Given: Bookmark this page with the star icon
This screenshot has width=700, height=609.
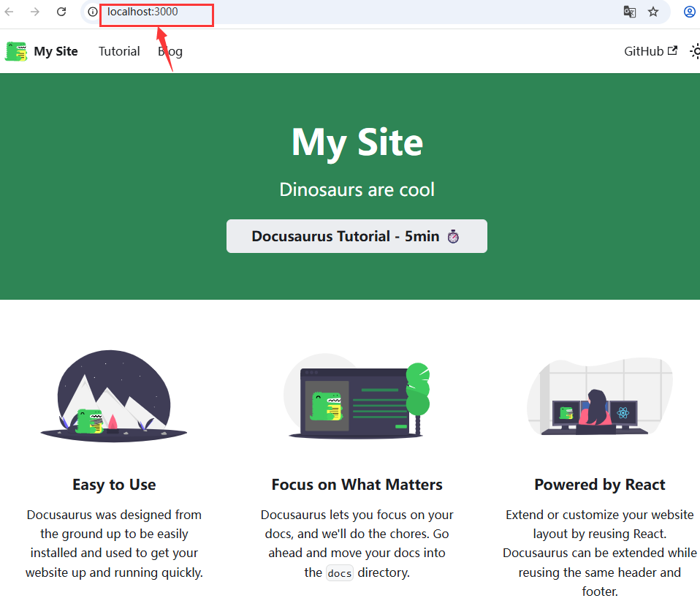Looking at the screenshot, I should click(x=653, y=12).
